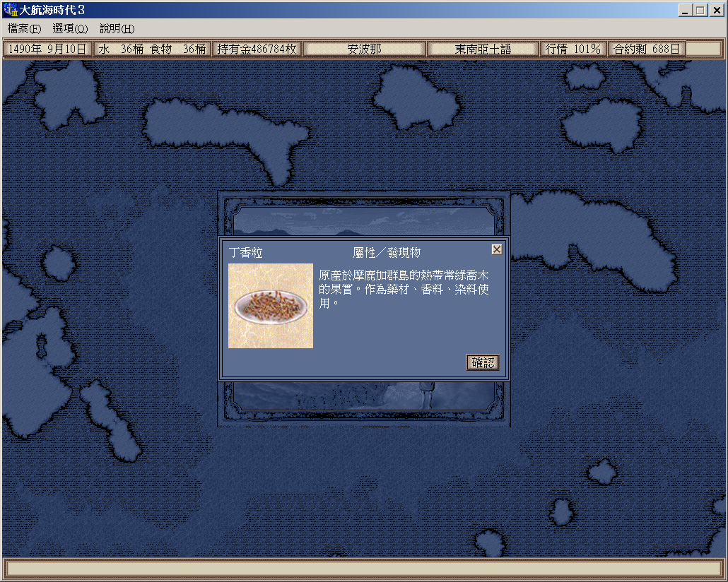Click the 水 36桶 食物 36桶 supplies panel
This screenshot has height=582, width=728.
[152, 49]
